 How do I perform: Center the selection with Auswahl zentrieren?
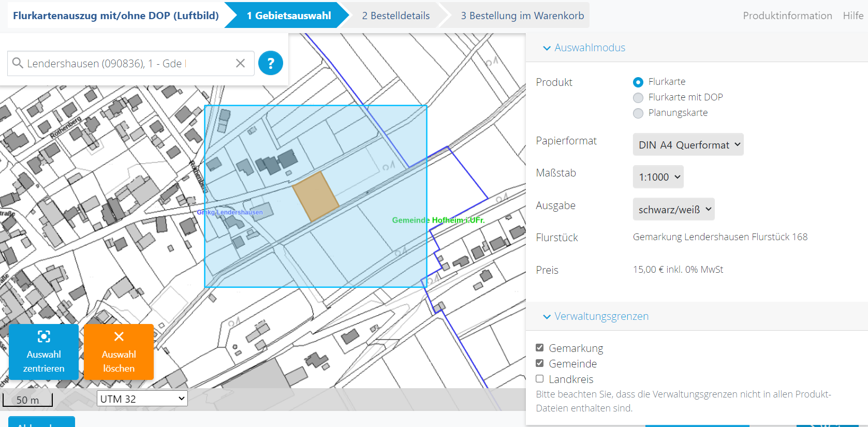click(44, 352)
